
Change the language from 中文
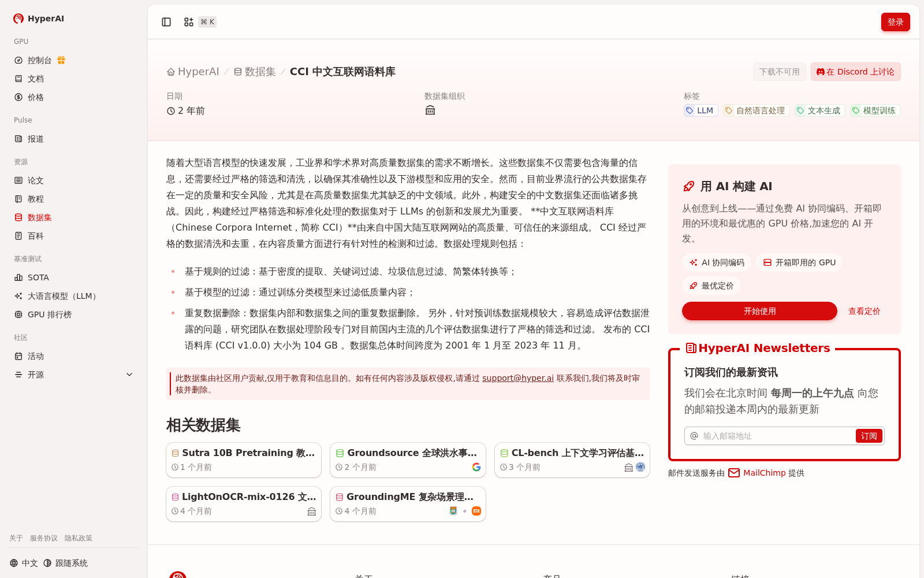[24, 563]
